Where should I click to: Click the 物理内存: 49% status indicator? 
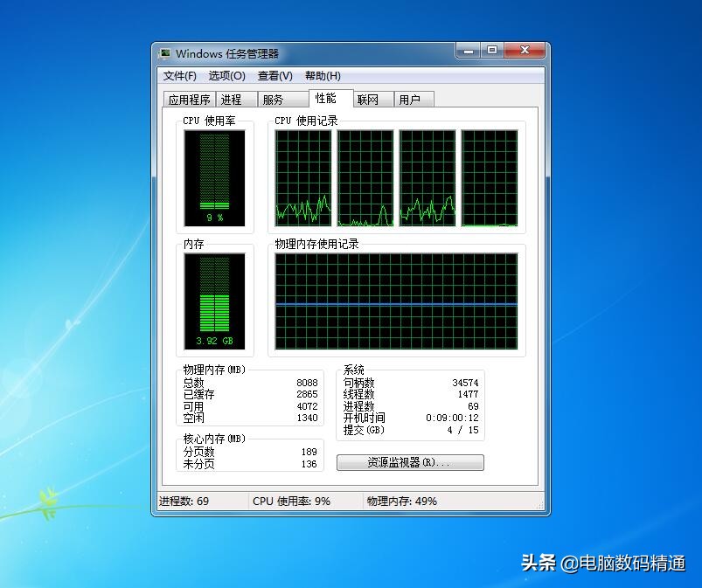click(400, 501)
